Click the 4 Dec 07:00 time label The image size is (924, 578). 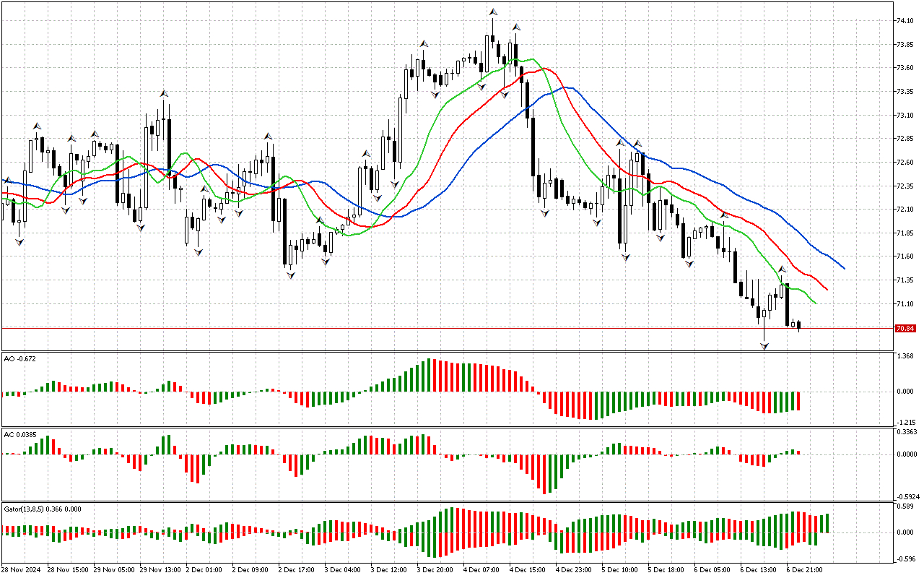(482, 569)
